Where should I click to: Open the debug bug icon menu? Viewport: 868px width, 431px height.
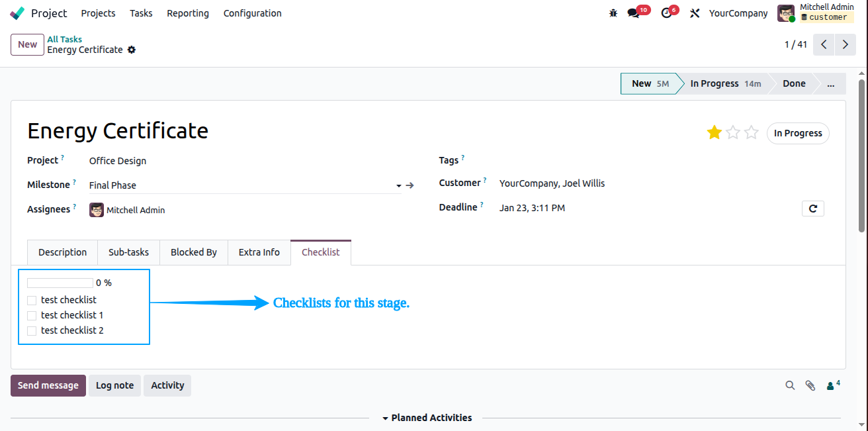613,13
